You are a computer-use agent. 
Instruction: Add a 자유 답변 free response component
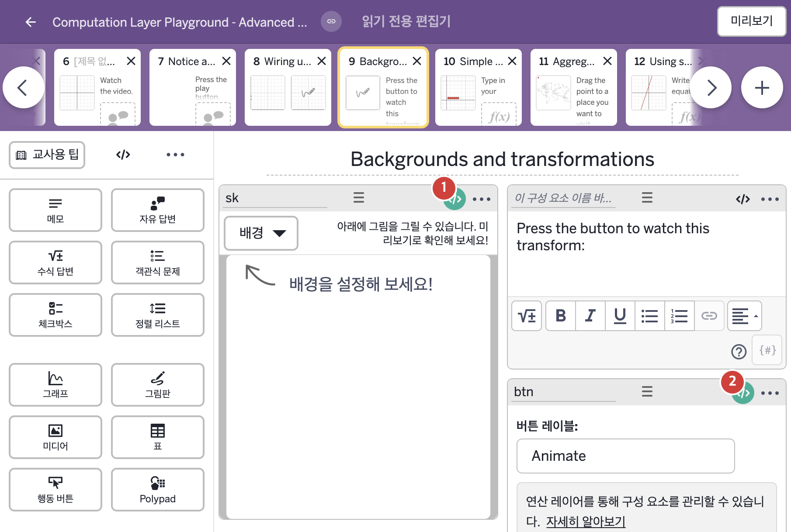click(x=158, y=210)
